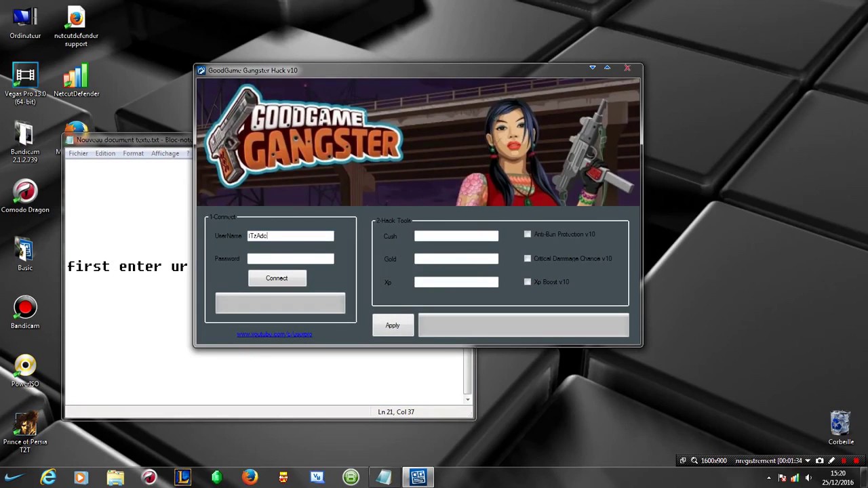Open the netcutdefender support shortcut
868x488 pixels.
pyautogui.click(x=76, y=27)
